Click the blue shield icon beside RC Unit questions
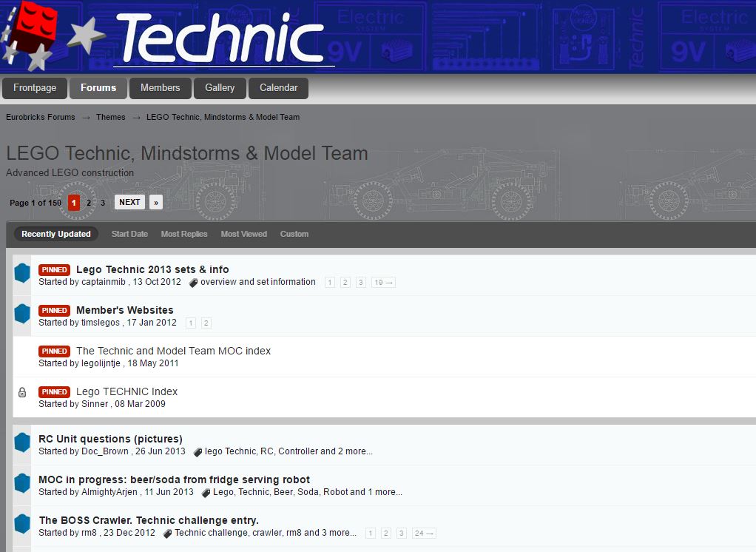 [22, 442]
